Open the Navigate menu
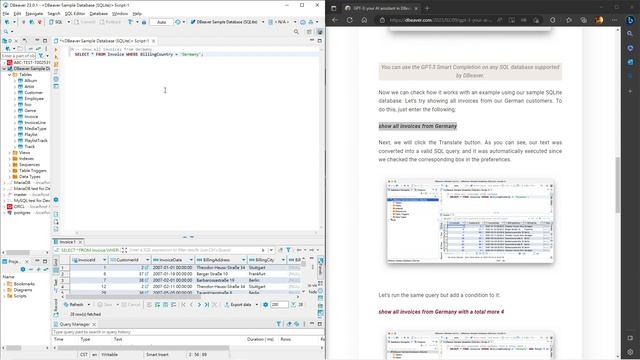The width and height of the screenshot is (640, 360). click(34, 13)
